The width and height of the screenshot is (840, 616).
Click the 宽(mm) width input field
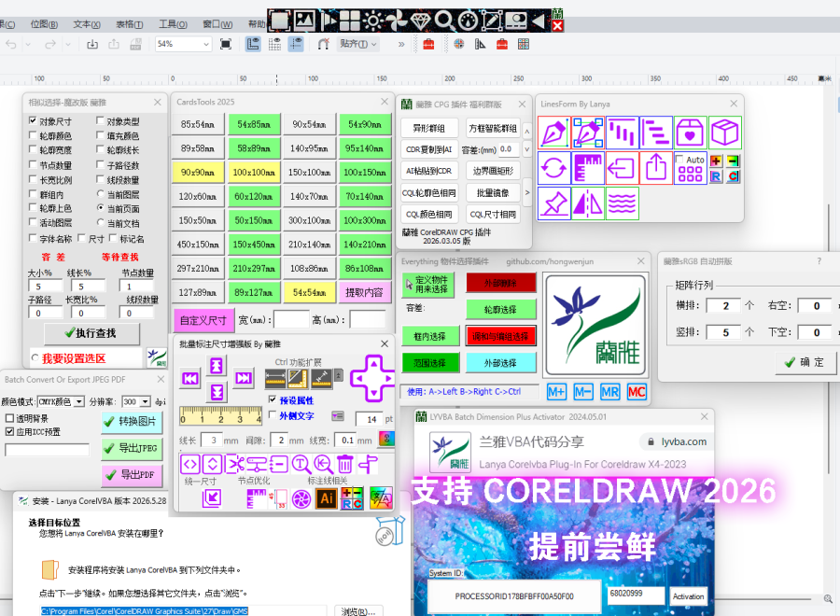[x=291, y=320]
